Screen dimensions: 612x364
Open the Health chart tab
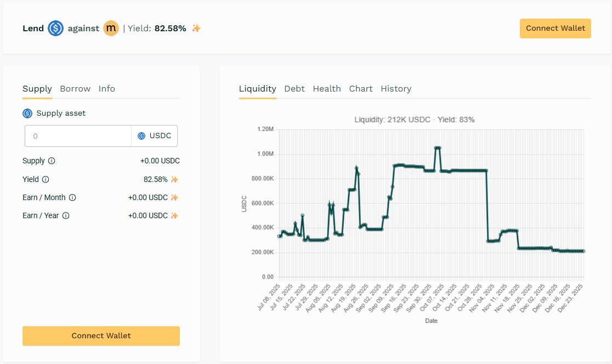327,89
